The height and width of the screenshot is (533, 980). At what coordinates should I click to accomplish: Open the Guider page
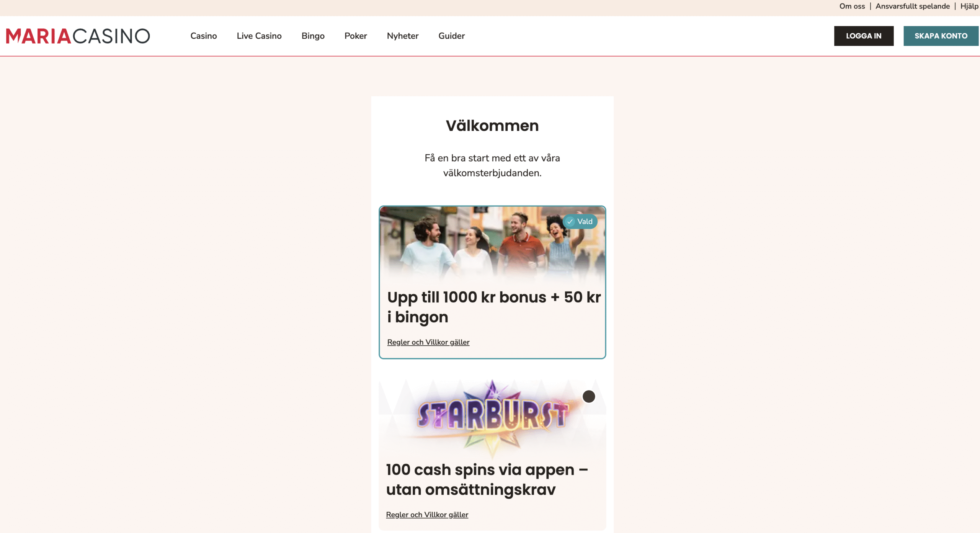(452, 36)
